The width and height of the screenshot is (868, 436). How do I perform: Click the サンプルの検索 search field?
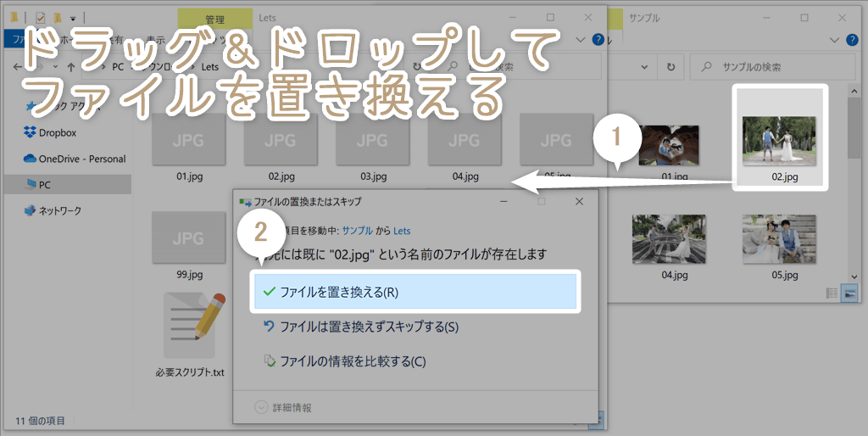[773, 67]
